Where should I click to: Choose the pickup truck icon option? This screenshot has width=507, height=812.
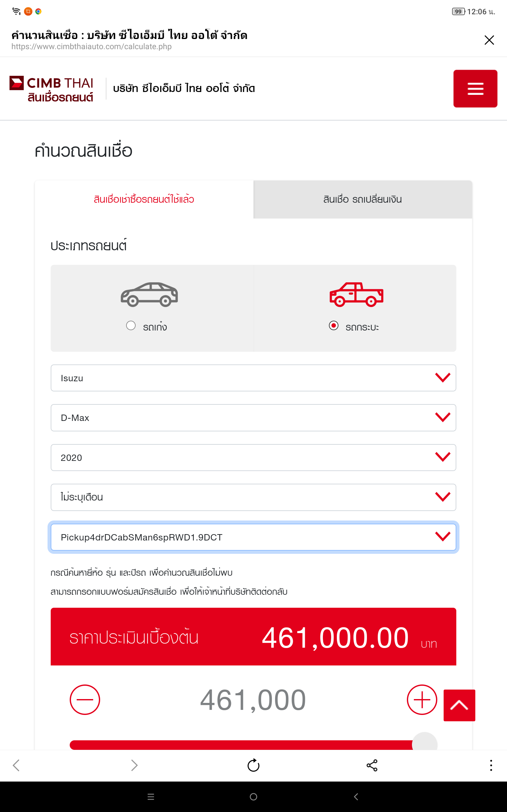coord(356,294)
